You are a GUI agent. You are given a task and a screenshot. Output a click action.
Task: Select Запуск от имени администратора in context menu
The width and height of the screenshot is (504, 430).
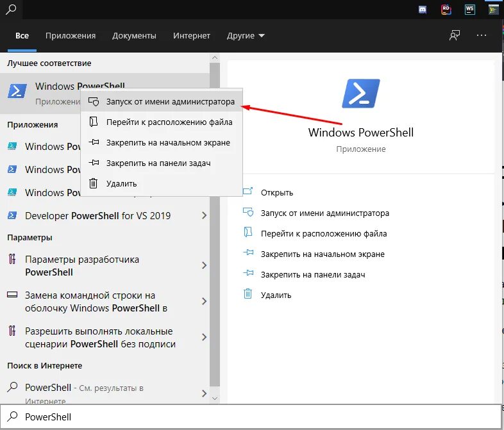(x=162, y=101)
